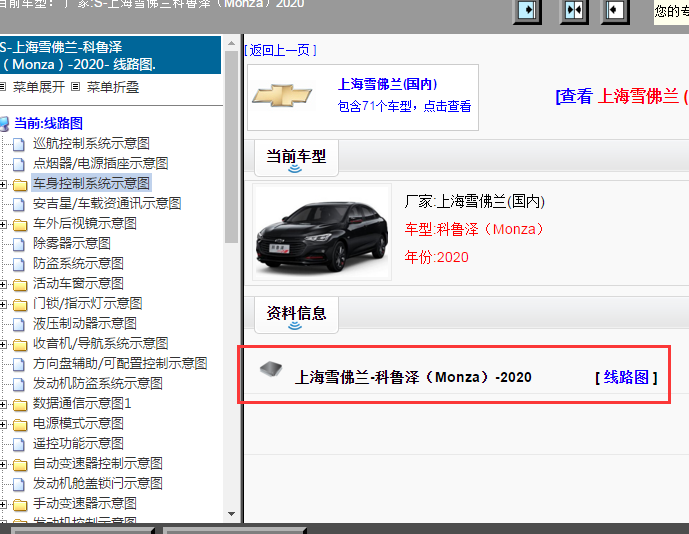689x534 pixels.
Task: Click folder icon of 门锁/指示灯示意图
Action: (x=20, y=305)
